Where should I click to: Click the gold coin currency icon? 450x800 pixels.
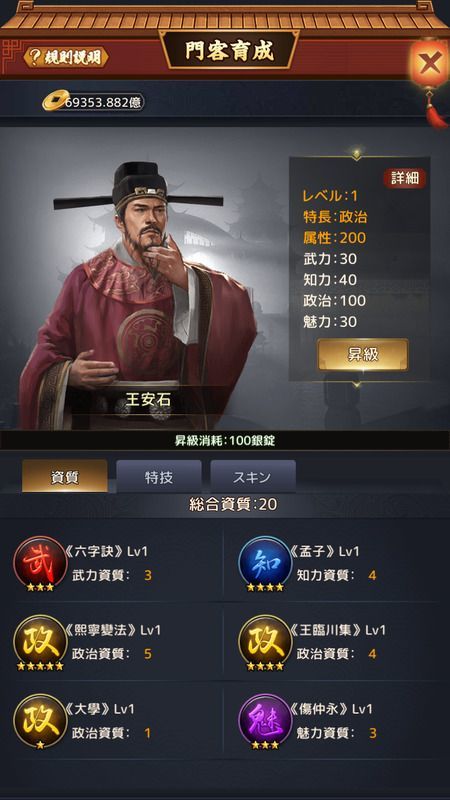pos(54,101)
